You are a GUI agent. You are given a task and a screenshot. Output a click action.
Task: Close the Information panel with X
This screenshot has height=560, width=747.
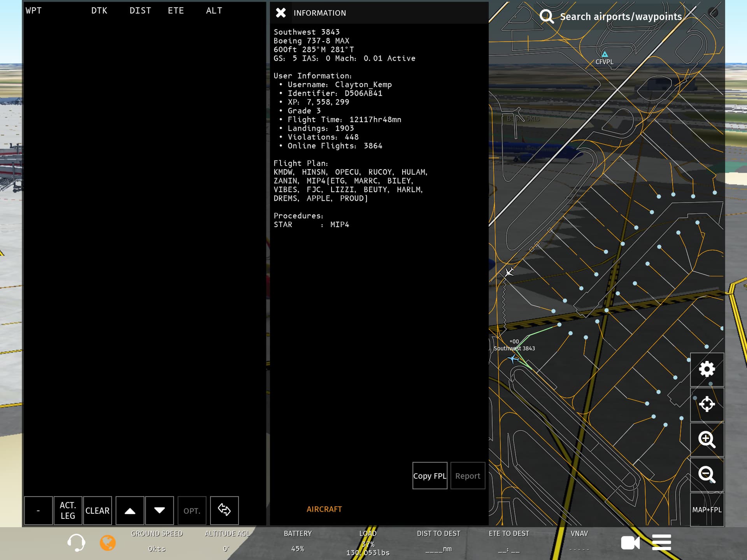point(281,13)
